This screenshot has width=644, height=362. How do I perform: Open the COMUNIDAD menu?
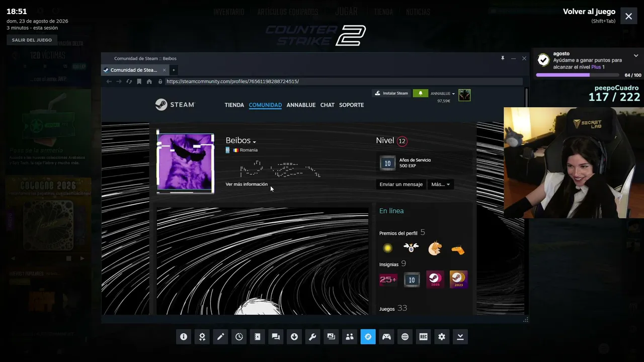(x=265, y=105)
